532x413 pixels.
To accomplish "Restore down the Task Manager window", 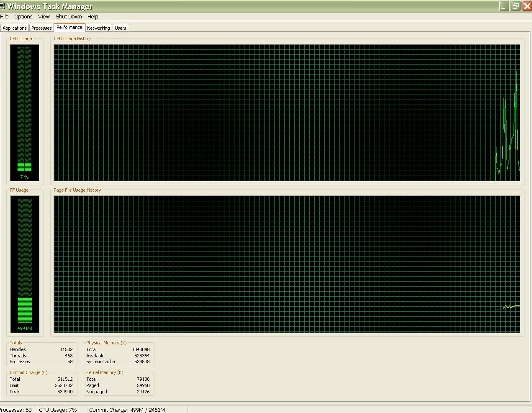I will [x=516, y=6].
